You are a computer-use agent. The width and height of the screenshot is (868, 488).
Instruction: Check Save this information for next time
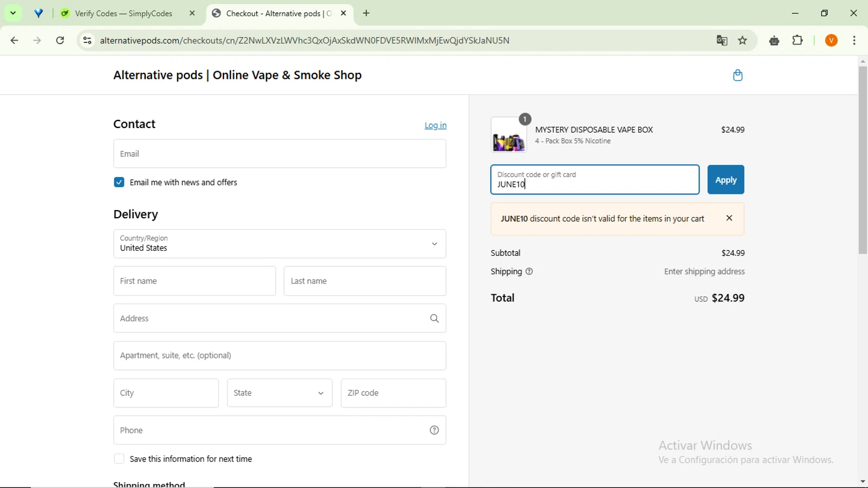click(119, 459)
